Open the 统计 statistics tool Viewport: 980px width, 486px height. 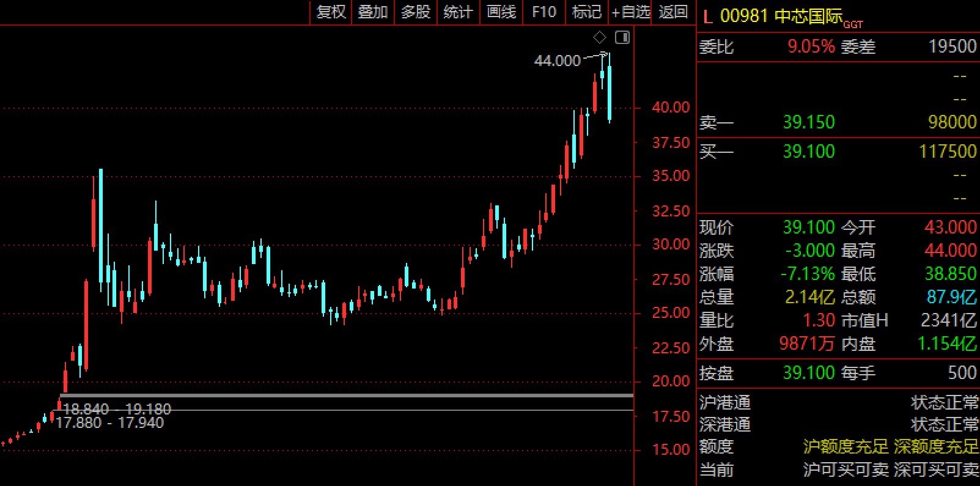pyautogui.click(x=458, y=12)
